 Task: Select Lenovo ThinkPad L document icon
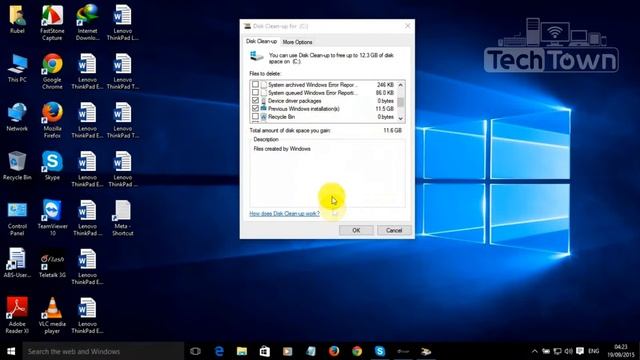(x=122, y=23)
